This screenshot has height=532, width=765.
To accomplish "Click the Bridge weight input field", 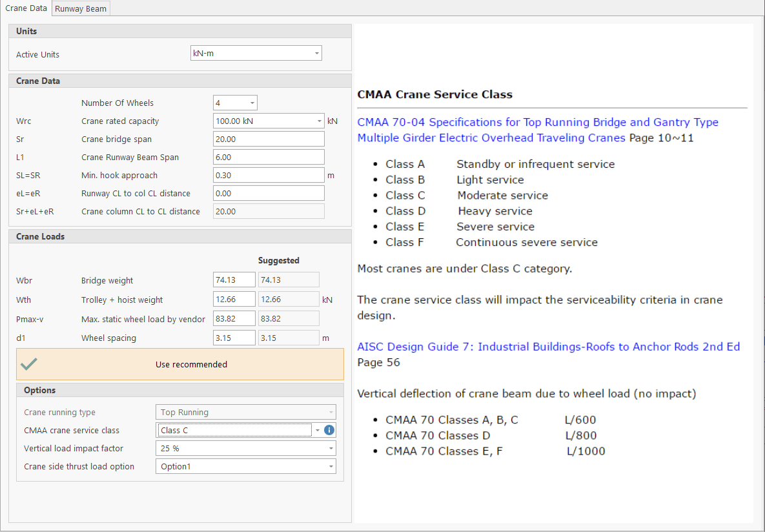I will click(x=234, y=280).
